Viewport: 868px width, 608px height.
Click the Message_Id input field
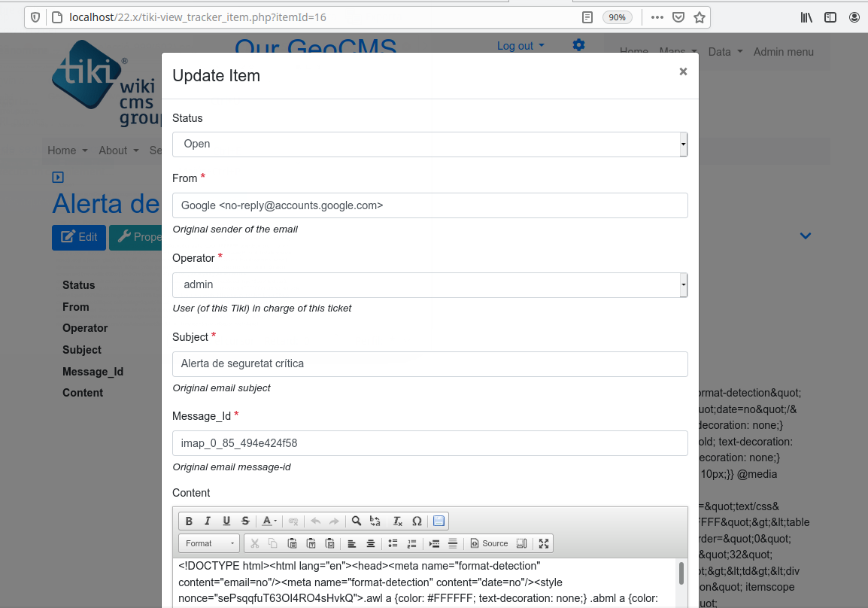[430, 443]
